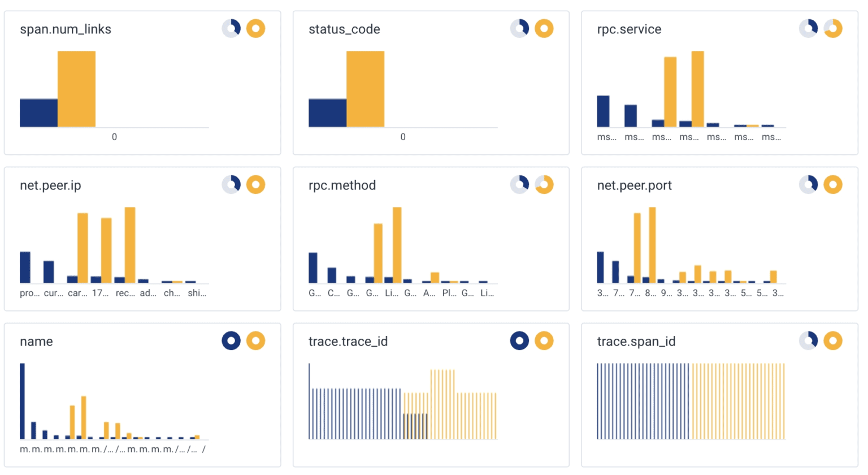Click the tallest orange bar in rpc.method

coord(397,245)
